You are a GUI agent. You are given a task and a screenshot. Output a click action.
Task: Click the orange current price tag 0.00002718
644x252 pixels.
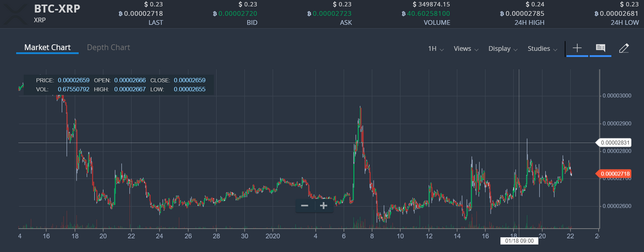click(613, 174)
